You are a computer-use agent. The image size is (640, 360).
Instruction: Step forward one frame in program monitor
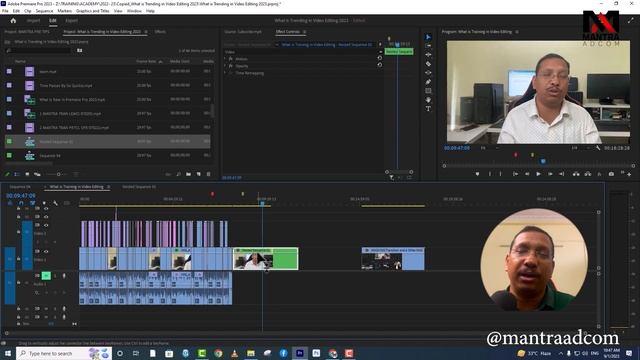pos(550,174)
